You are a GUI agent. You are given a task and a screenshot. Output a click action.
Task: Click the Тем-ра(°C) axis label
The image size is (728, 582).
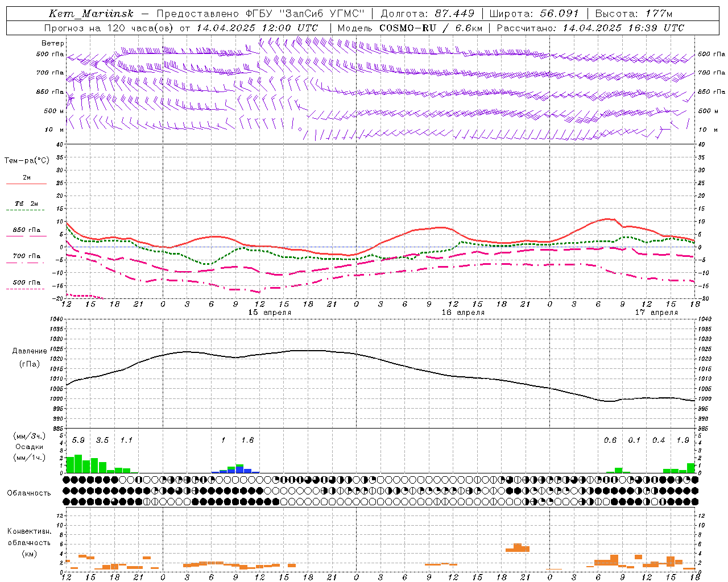(x=27, y=161)
